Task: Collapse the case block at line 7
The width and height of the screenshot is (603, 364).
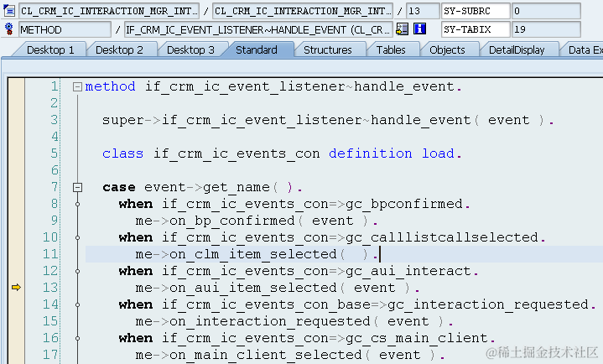Action: (77, 187)
